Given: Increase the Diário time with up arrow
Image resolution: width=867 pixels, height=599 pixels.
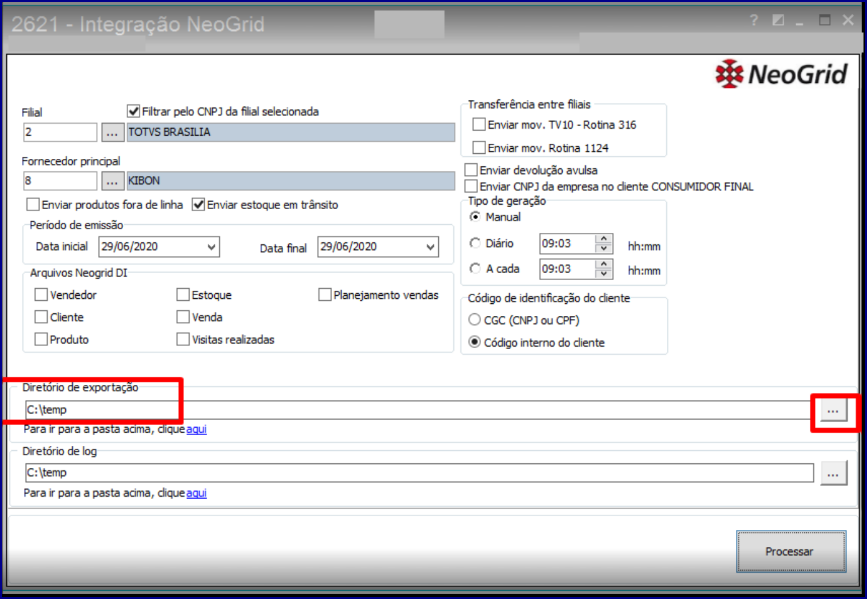Looking at the screenshot, I should tap(604, 239).
